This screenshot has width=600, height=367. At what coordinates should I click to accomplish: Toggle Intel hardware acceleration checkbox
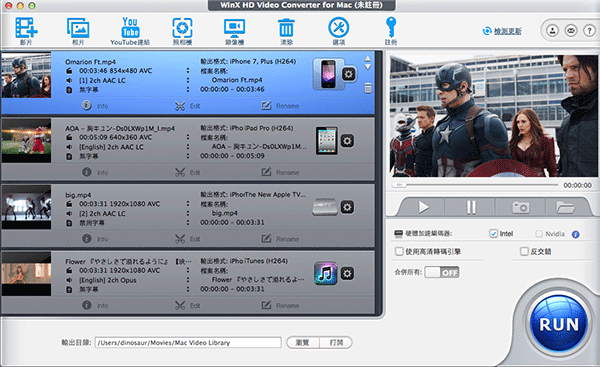(494, 233)
